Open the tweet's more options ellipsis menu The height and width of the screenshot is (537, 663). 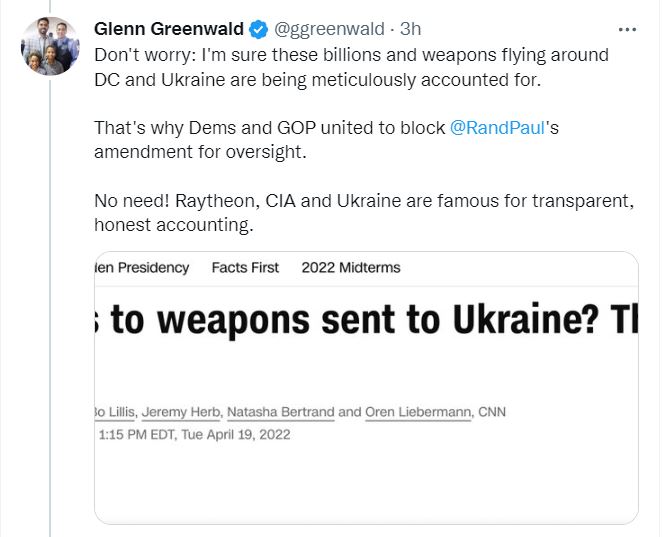[x=625, y=28]
